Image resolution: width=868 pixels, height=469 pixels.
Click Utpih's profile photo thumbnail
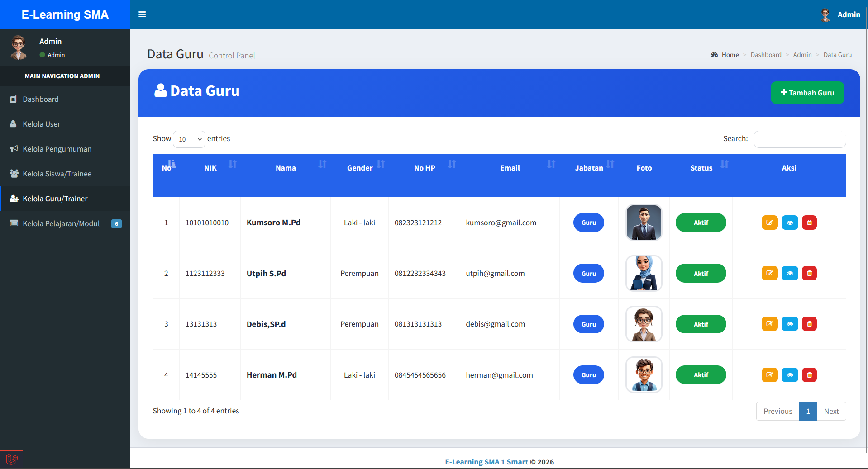(644, 273)
